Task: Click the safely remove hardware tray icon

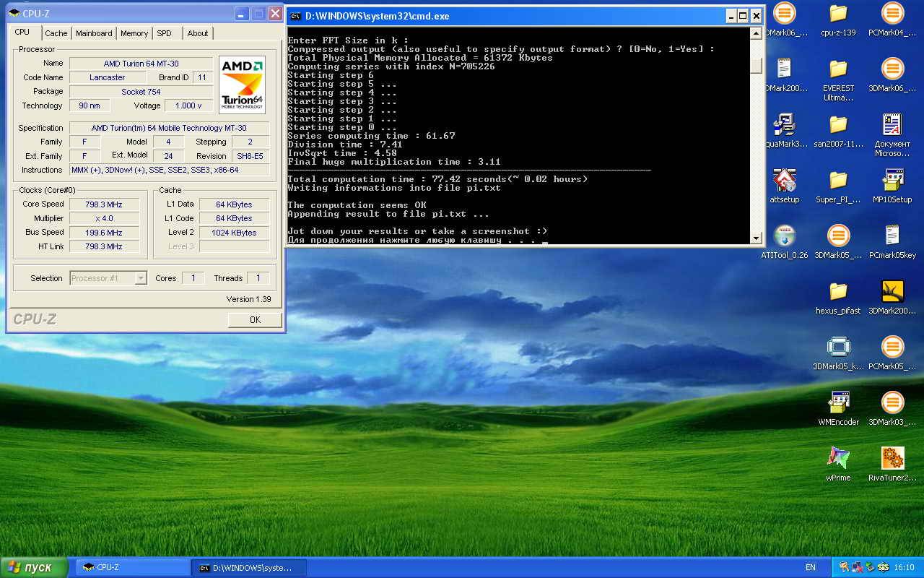Action: click(x=869, y=567)
